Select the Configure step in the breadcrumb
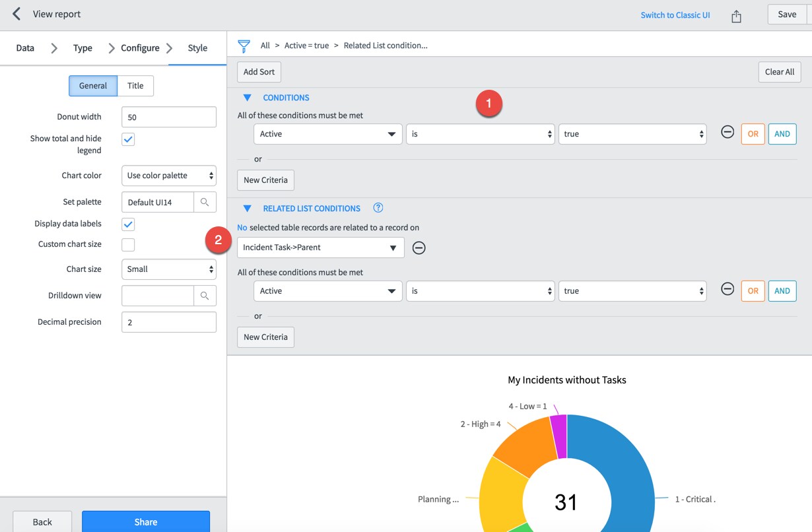The width and height of the screenshot is (812, 532). pos(139,48)
